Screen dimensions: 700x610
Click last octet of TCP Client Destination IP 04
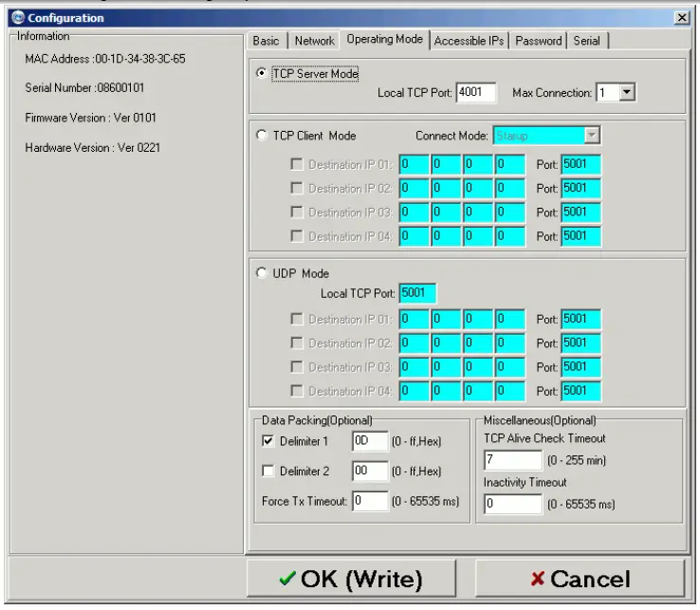pyautogui.click(x=509, y=236)
